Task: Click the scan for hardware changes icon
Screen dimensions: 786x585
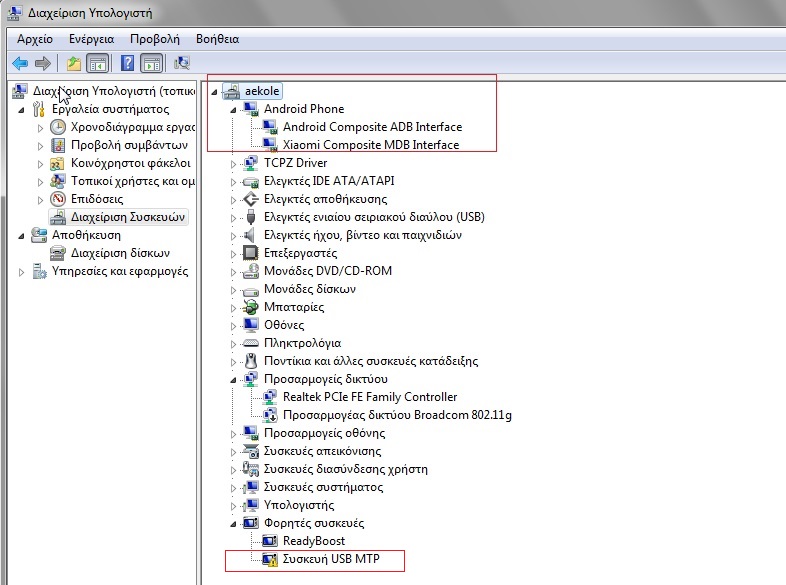Action: click(182, 64)
